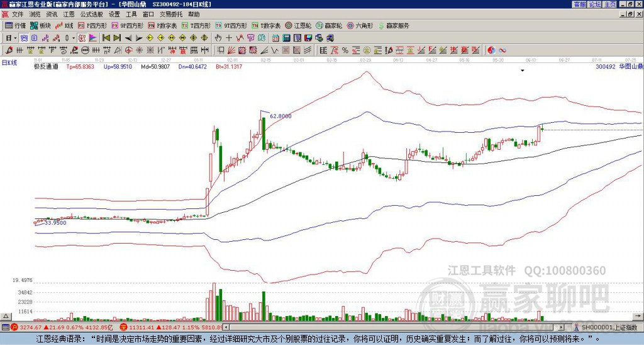Open the 江恩 menu
This screenshot has width=644, height=345.
pos(69,14)
